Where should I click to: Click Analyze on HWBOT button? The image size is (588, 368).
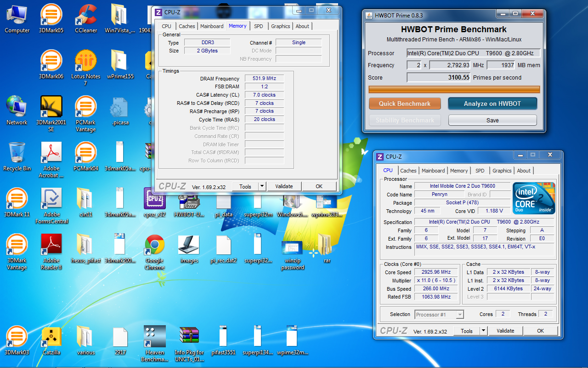tap(492, 103)
